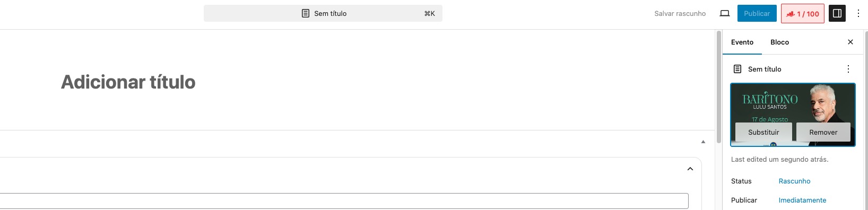Screen dimensions: 868x210
Task: Close the settings sidebar with X
Action: coord(850,42)
